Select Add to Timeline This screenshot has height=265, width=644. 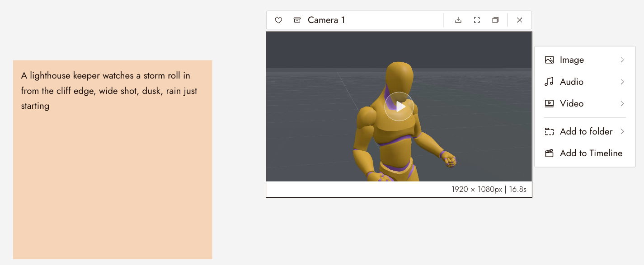(585, 153)
